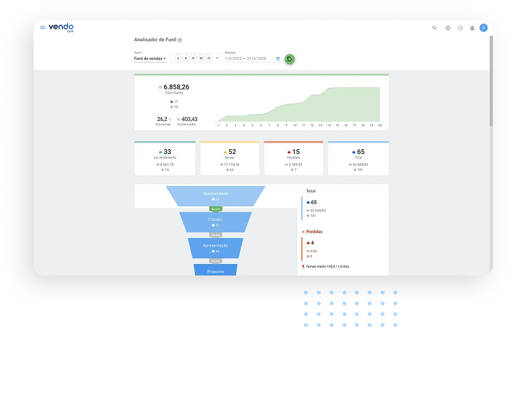Click the help icon beside Analisador de Funil
The image size is (513, 420).
click(180, 40)
